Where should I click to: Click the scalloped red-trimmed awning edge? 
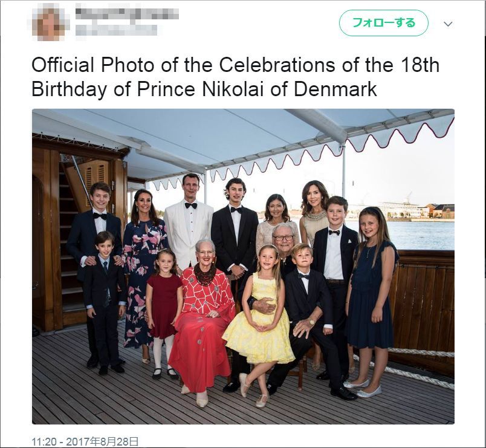(300, 152)
